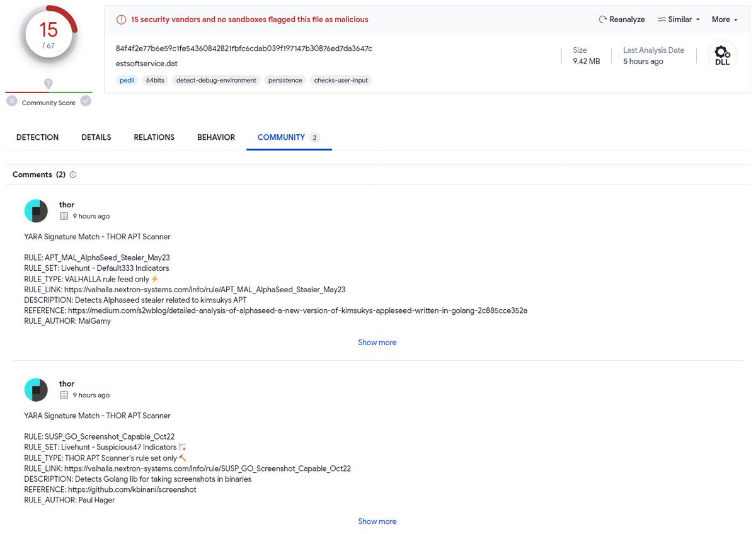Click 'RULE: APT_MAL_AlphaSeed_Stealer_May23' line
Image resolution: width=756 pixels, height=534 pixels.
97,258
